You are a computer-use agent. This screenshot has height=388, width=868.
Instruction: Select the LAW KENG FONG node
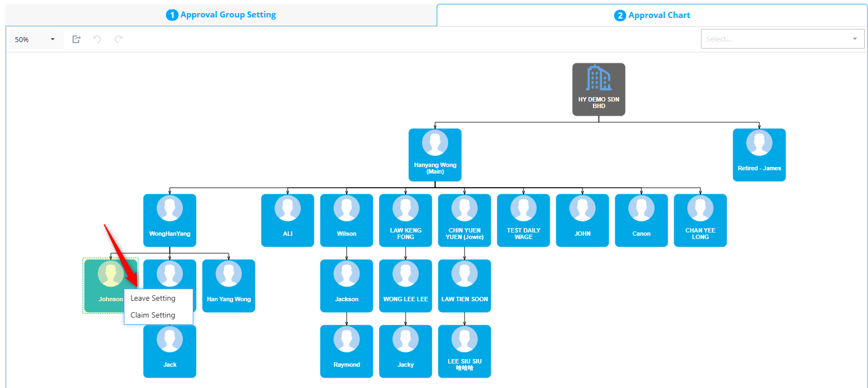pyautogui.click(x=406, y=220)
